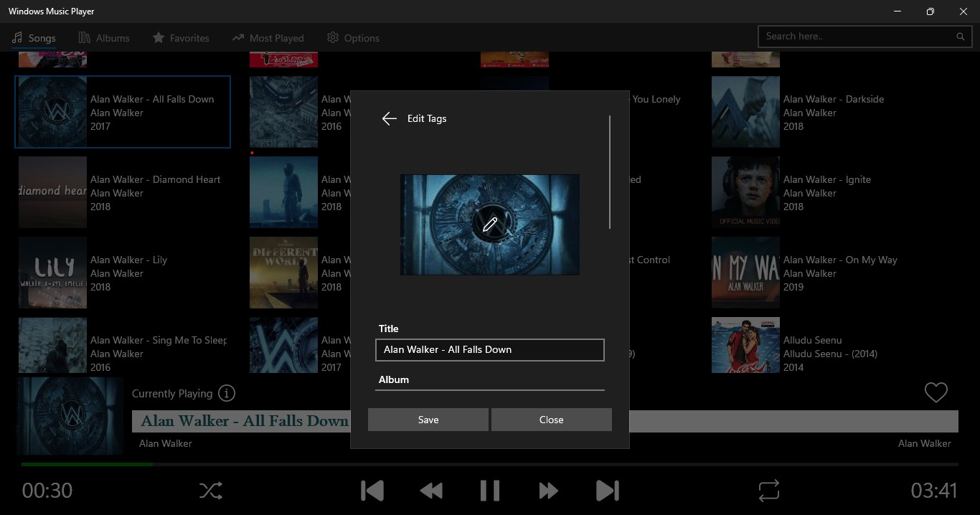
Task: Click the Albums library icon
Action: click(85, 37)
